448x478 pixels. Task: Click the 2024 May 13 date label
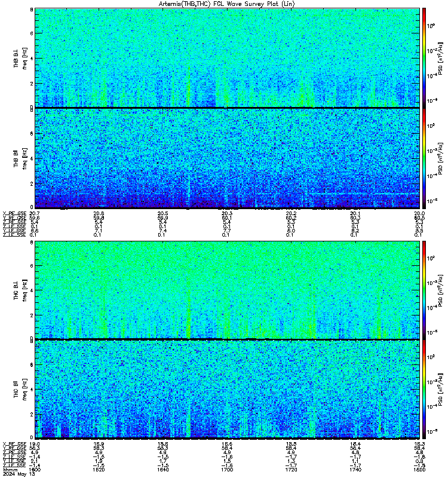click(x=19, y=474)
